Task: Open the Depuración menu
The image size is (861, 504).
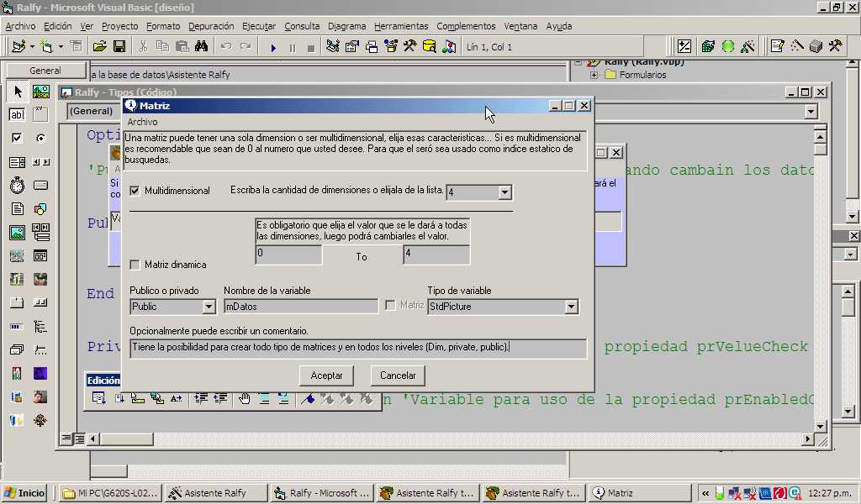Action: (211, 26)
